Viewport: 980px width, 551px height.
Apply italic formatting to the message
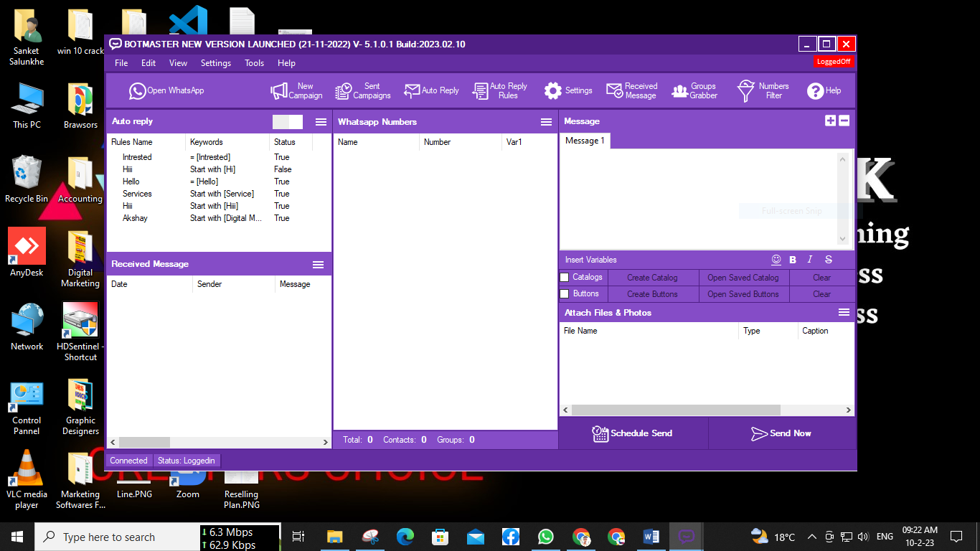tap(810, 260)
